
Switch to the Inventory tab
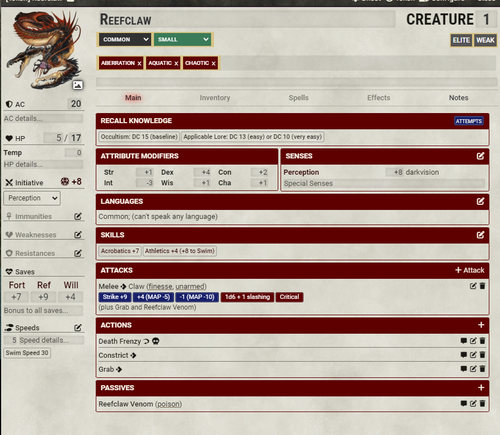point(215,98)
